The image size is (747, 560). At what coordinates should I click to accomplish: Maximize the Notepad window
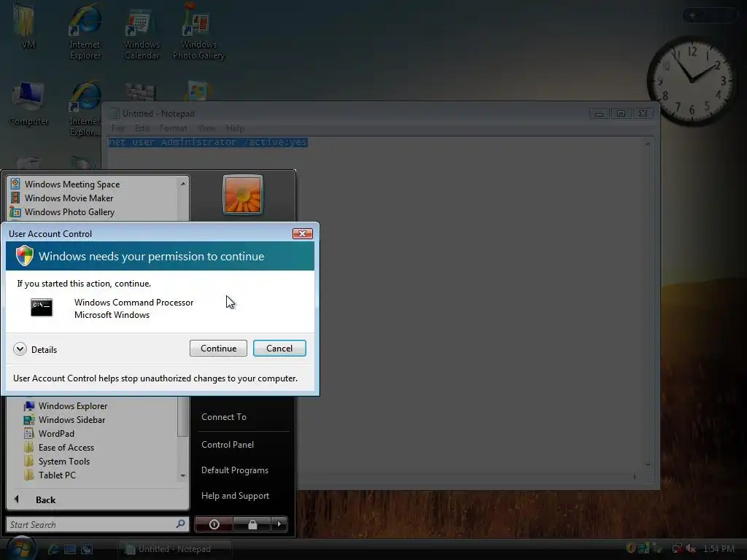click(622, 113)
